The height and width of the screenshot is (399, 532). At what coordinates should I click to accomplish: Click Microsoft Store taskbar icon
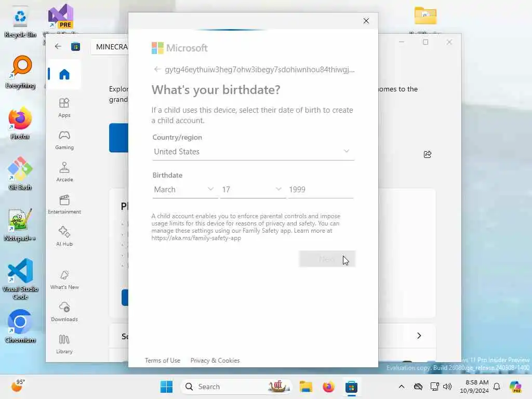[351, 387]
